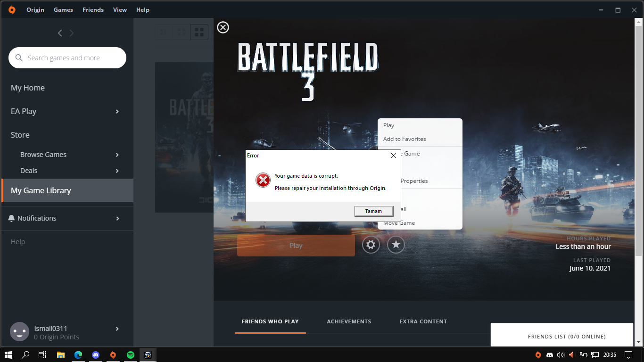
Task: Launch Microsoft Edge from the taskbar
Action: [78, 355]
